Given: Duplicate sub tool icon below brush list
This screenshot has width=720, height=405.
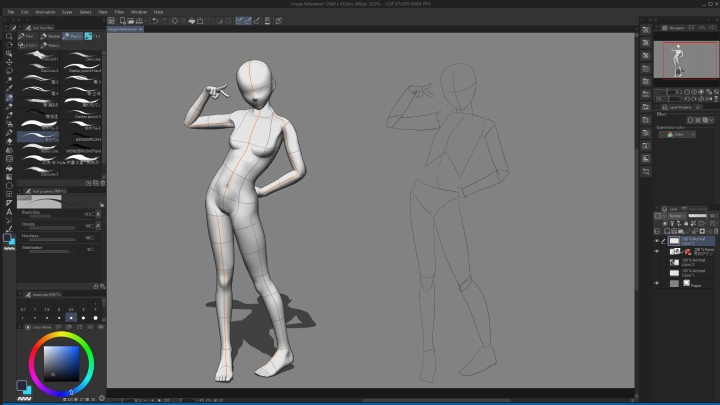Looking at the screenshot, I should pos(96,183).
